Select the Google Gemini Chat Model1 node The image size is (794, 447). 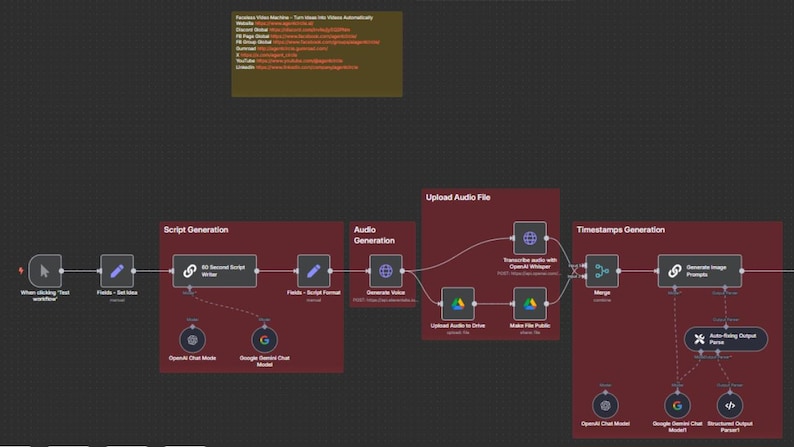677,405
